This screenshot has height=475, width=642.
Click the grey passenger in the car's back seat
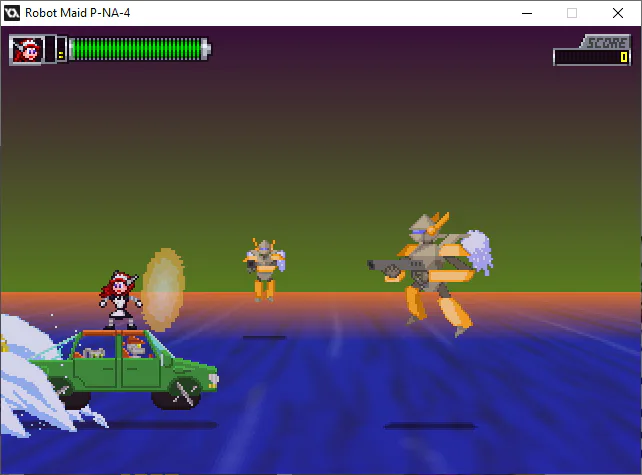pos(94,352)
